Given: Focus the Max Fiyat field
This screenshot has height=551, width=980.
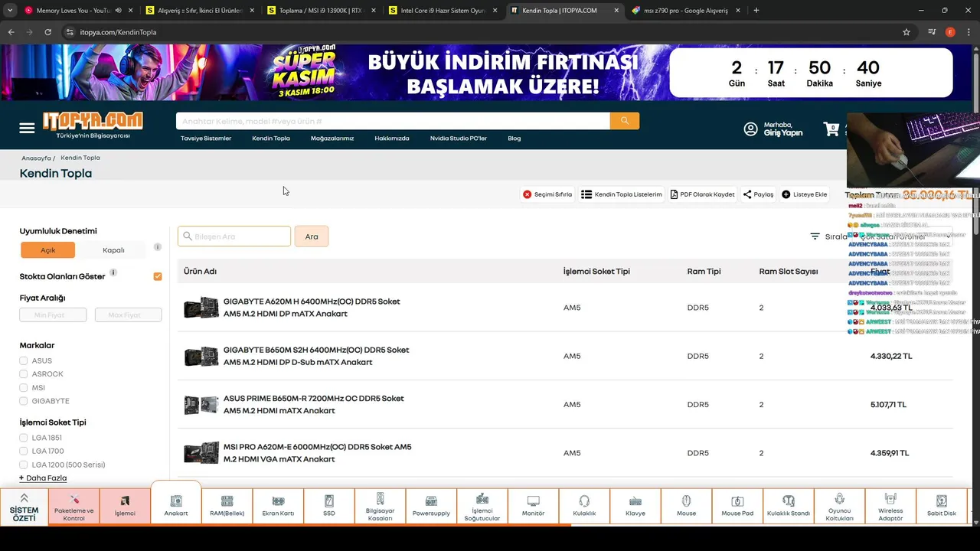Looking at the screenshot, I should [128, 315].
